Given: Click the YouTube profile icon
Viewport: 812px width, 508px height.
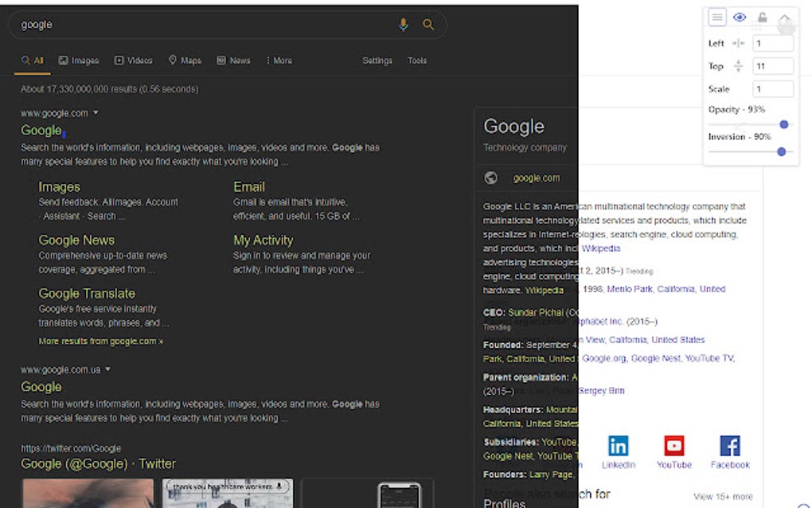Looking at the screenshot, I should click(x=673, y=446).
